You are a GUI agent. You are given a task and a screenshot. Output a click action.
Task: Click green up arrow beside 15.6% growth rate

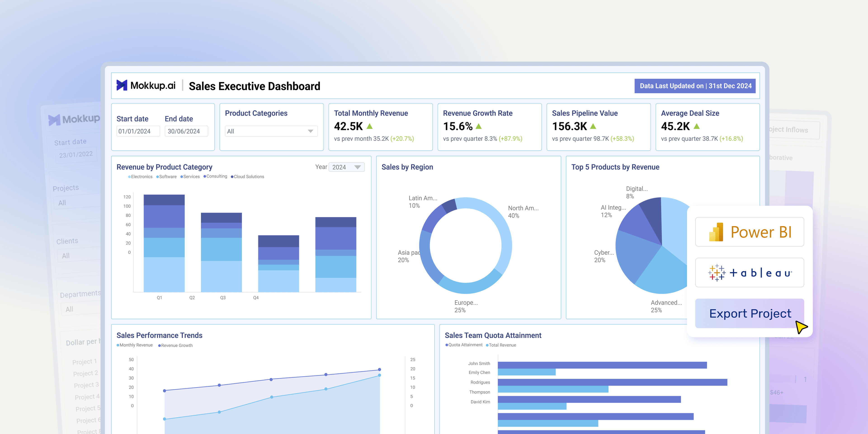point(479,126)
